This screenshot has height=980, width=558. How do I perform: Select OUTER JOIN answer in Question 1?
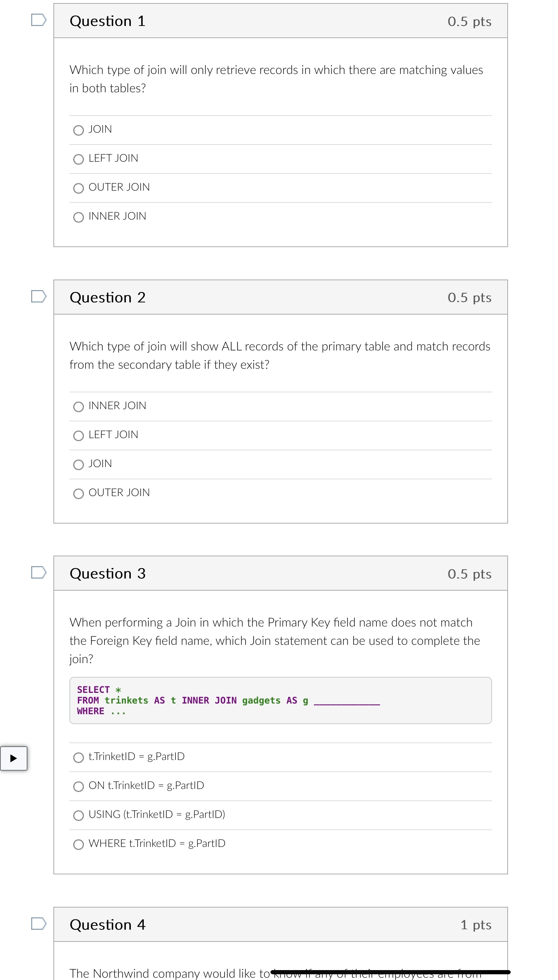tap(79, 188)
